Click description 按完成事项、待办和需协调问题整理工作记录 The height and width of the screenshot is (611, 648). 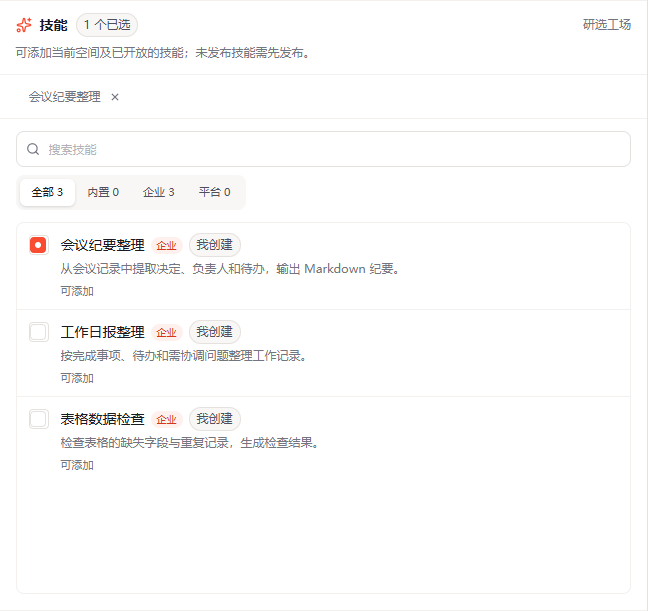[183, 356]
